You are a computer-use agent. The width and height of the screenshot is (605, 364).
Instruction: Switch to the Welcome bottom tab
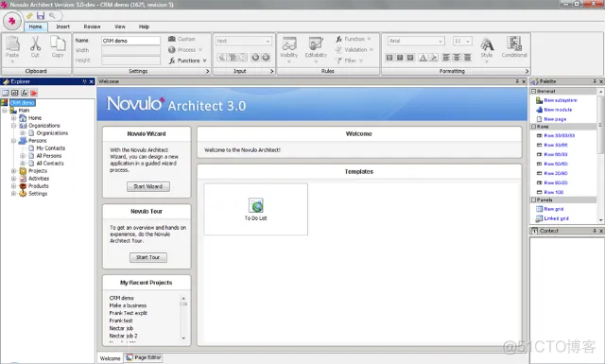(x=110, y=358)
